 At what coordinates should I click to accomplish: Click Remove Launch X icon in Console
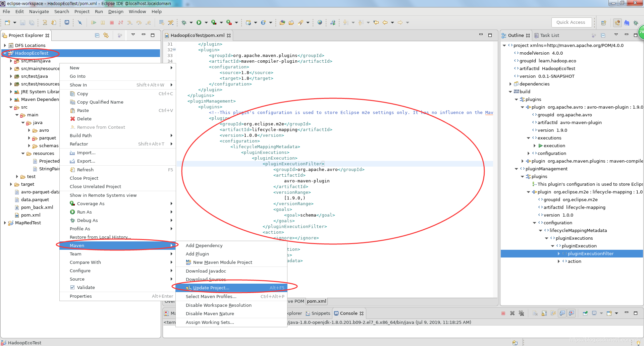pyautogui.click(x=512, y=313)
